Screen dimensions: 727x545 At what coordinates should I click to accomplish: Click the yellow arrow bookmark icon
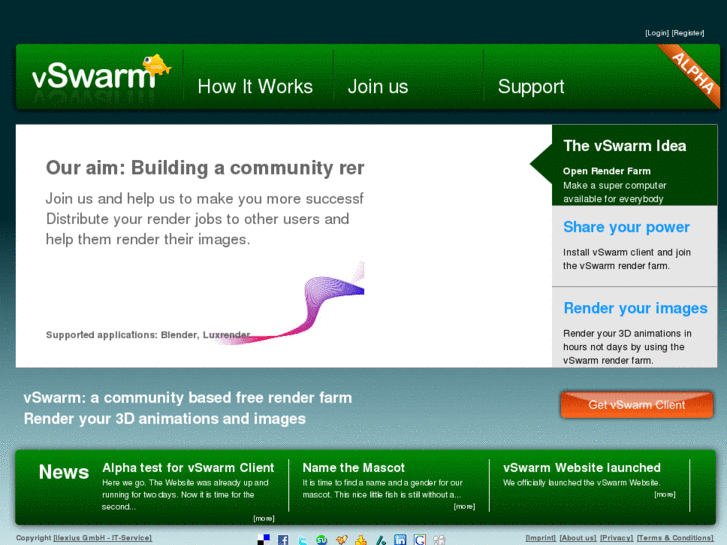click(361, 540)
